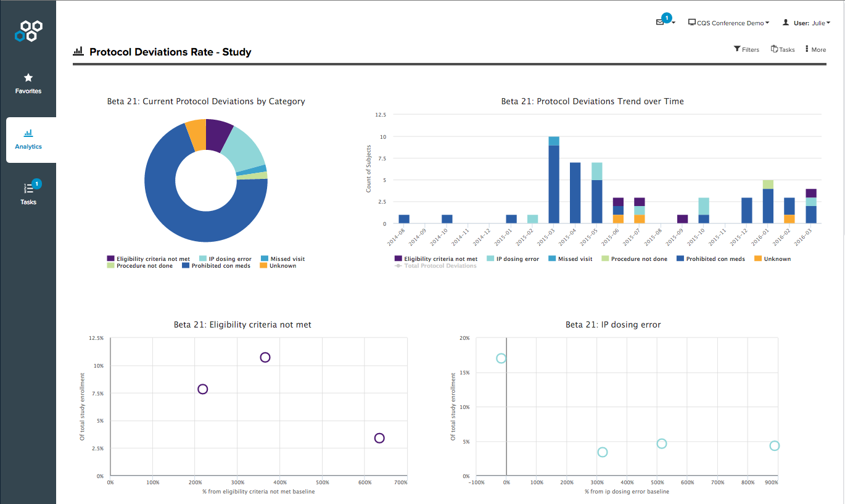
Task: Click the hexagon app logo
Action: pyautogui.click(x=28, y=30)
